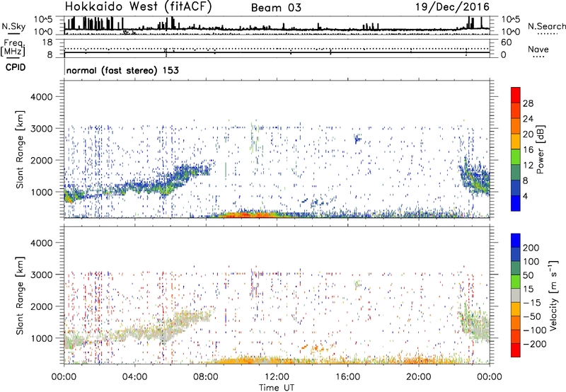Select the 'Freq. [MHz]' axis label
566x392 pixels.
13,47
